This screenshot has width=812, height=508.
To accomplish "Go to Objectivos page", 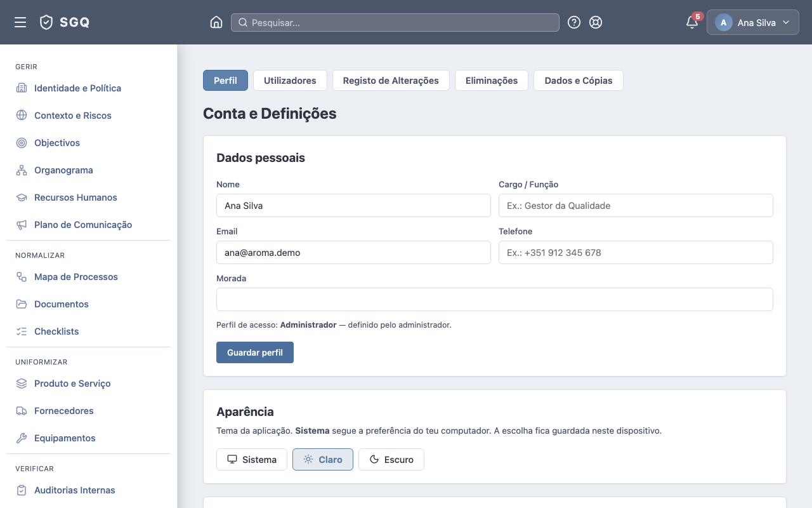I will (x=89, y=143).
